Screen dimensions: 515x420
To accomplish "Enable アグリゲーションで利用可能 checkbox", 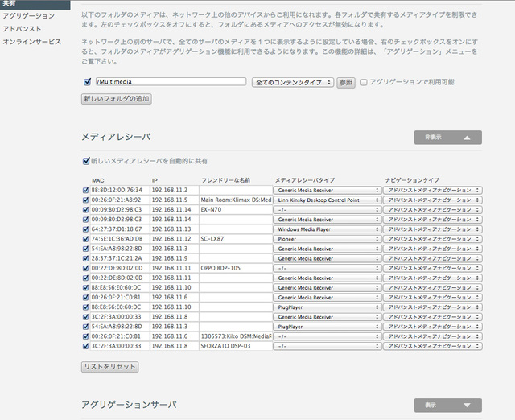I will (x=365, y=82).
